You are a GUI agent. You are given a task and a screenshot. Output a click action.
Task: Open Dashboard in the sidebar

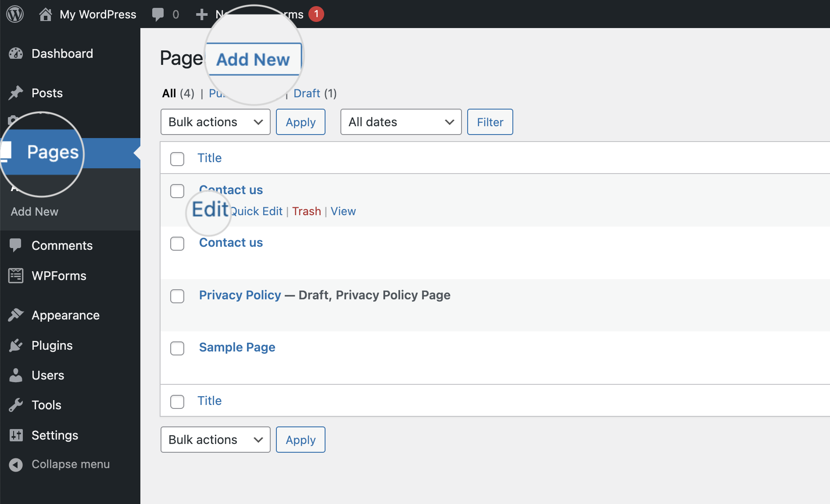point(62,53)
